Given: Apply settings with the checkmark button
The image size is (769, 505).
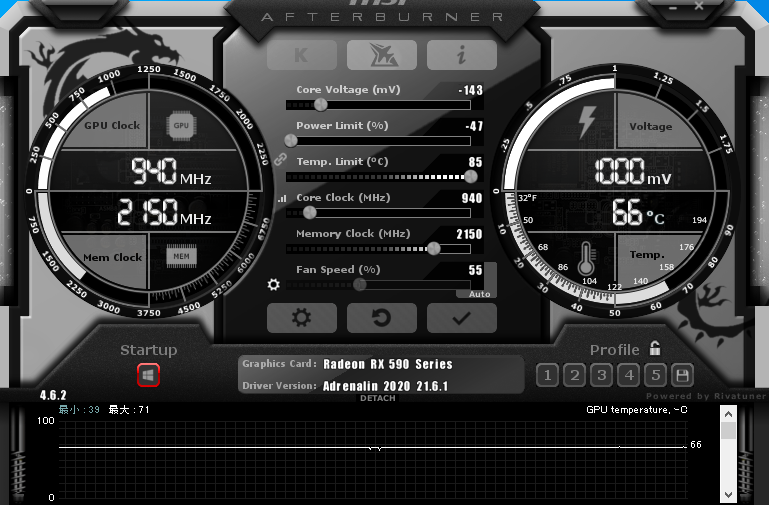Looking at the screenshot, I should 461,318.
